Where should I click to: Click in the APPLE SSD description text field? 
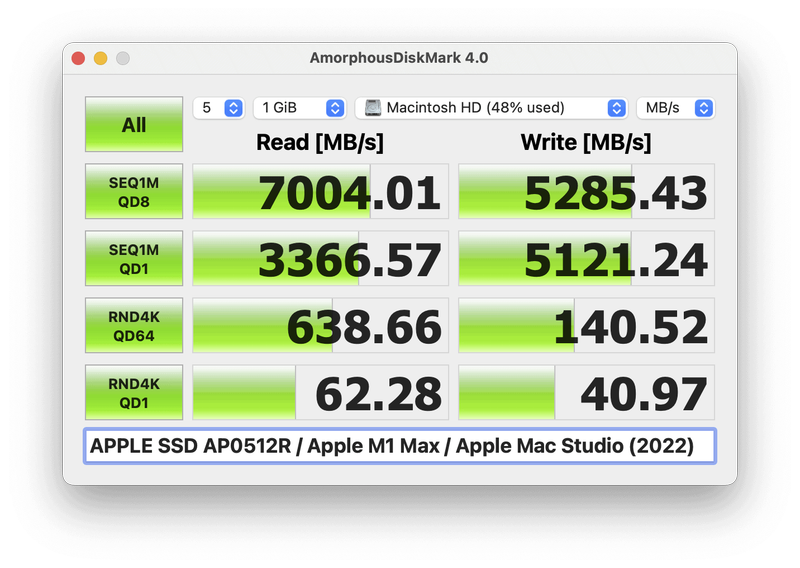(x=400, y=446)
